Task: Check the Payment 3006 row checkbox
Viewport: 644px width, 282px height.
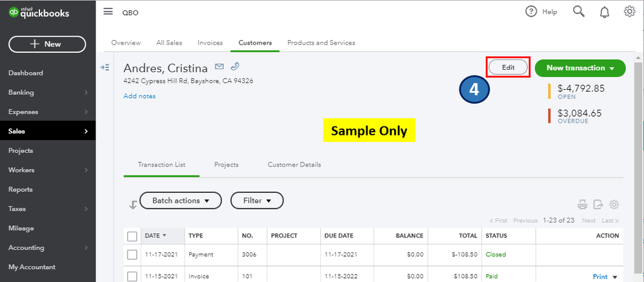Action: (132, 255)
